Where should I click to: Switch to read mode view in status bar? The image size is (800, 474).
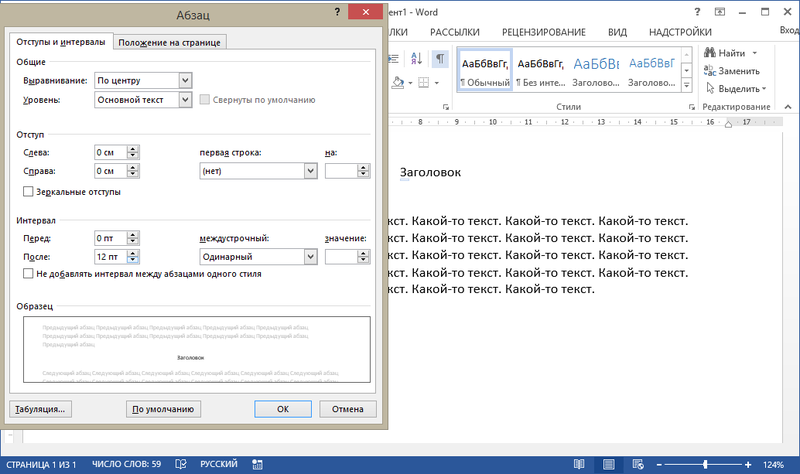[x=581, y=464]
